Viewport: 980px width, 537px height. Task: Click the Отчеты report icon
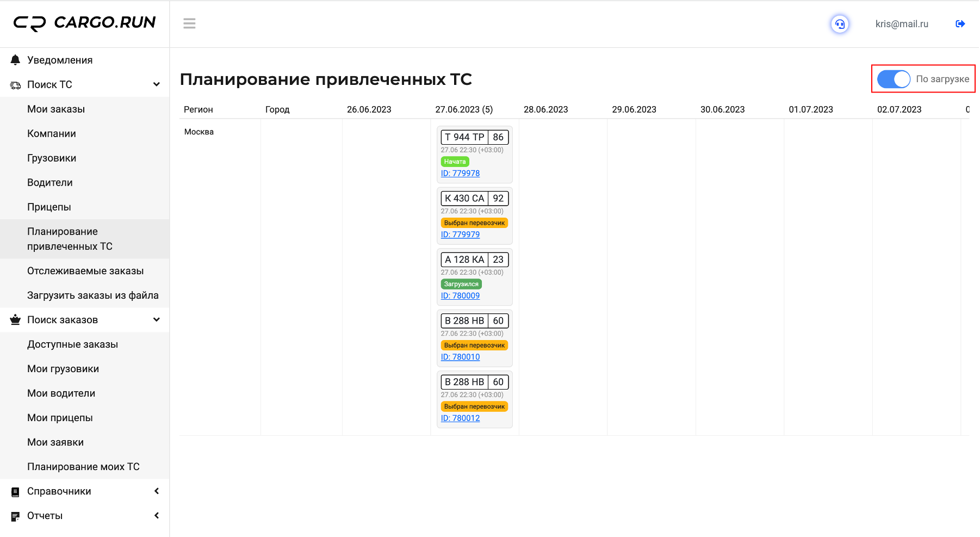15,516
